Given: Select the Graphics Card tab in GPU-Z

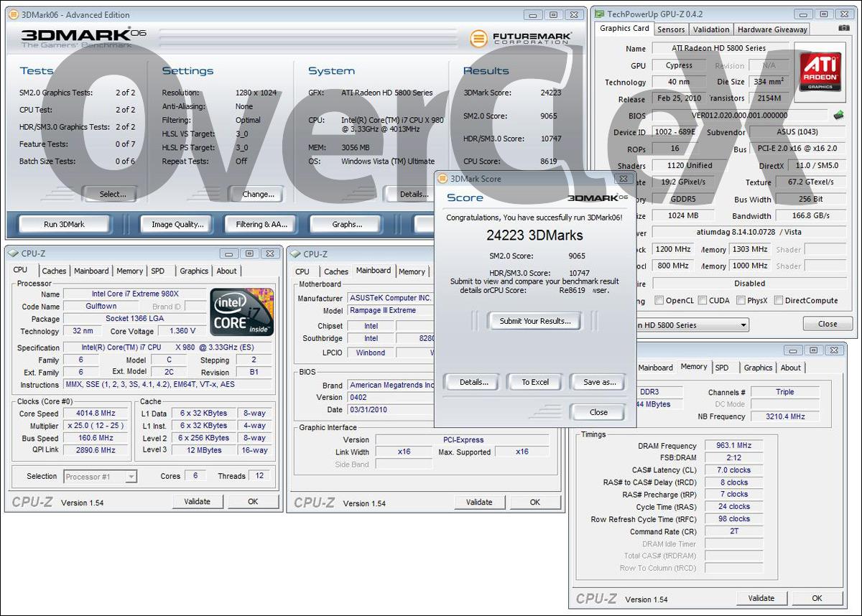Looking at the screenshot, I should (624, 29).
